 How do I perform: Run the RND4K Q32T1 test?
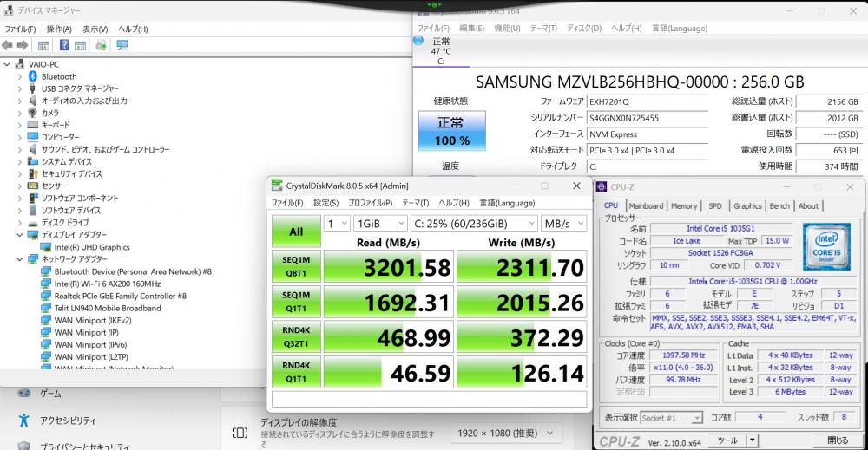pos(296,337)
